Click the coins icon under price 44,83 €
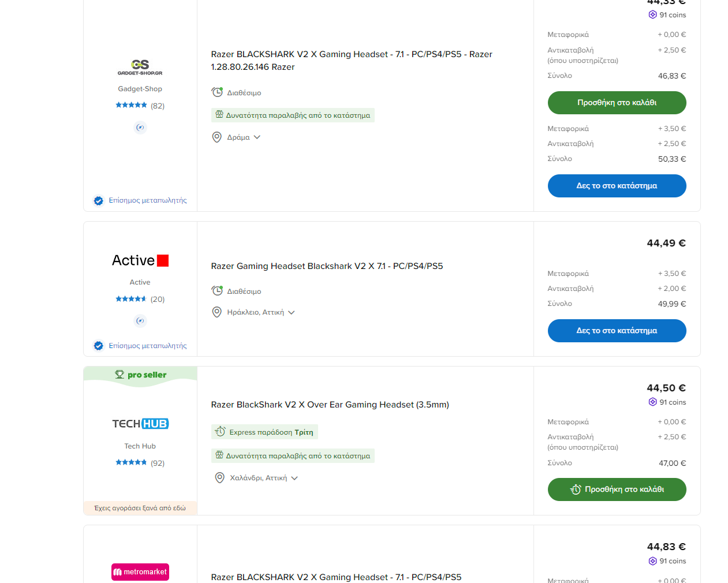 tap(652, 561)
